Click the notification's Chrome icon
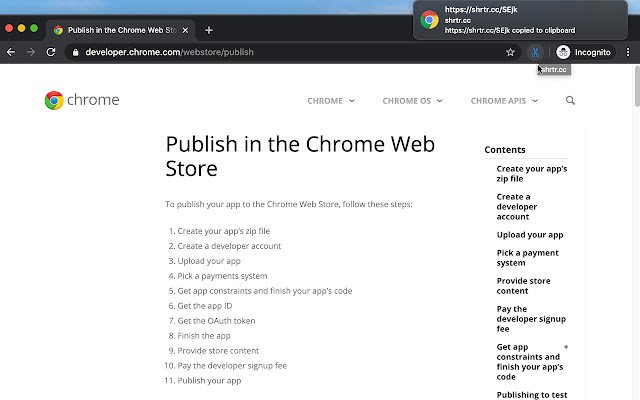 coord(429,20)
